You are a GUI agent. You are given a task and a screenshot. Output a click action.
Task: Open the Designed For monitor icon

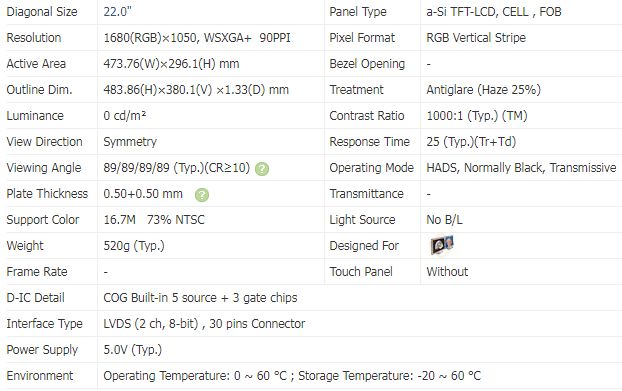coord(442,245)
